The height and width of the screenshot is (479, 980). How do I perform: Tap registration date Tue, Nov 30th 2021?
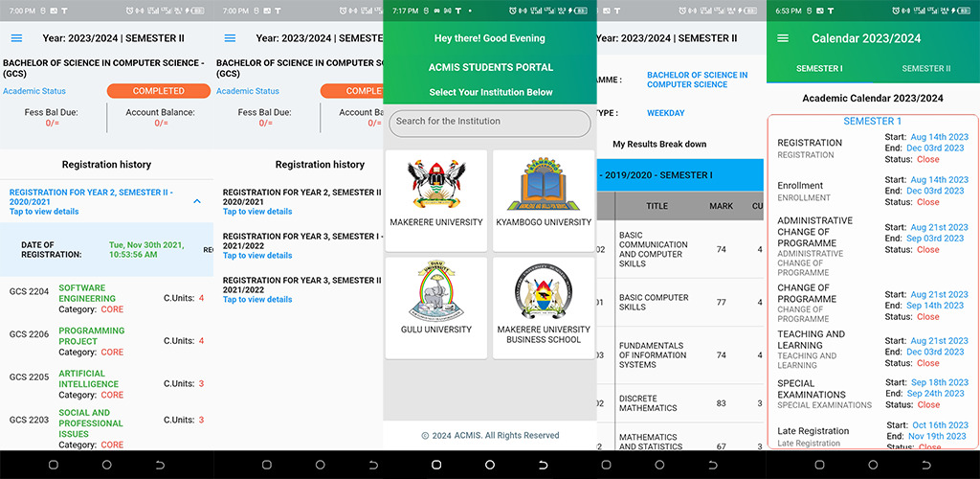point(145,249)
